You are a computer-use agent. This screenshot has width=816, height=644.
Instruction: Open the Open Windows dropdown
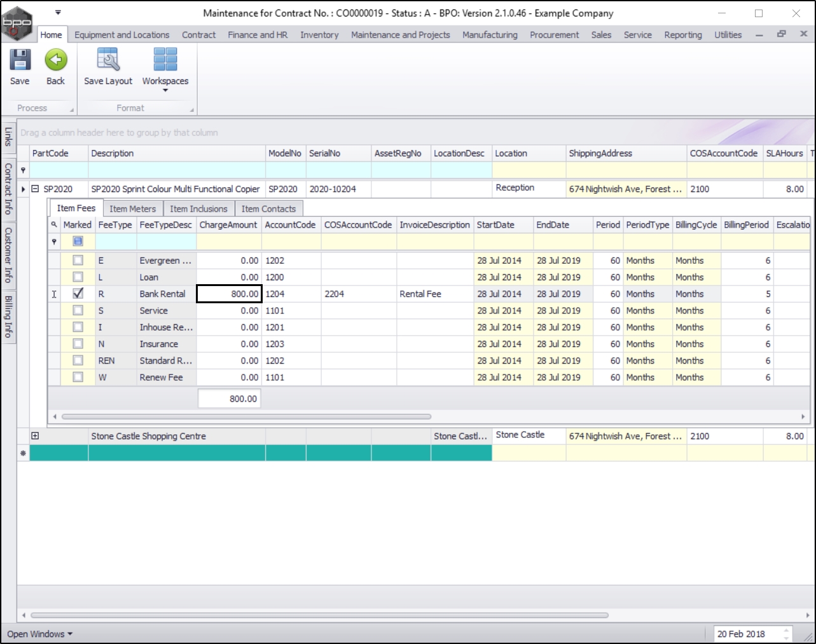tap(39, 634)
